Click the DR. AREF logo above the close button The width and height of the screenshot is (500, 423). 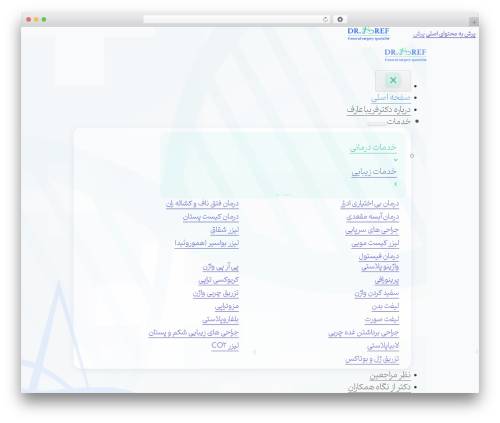[x=405, y=55]
